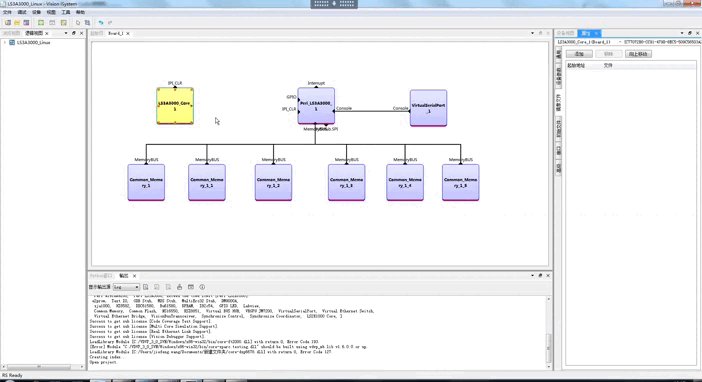Click the circular info icon in the output toolbar
This screenshot has width=702, height=382.
(202, 287)
